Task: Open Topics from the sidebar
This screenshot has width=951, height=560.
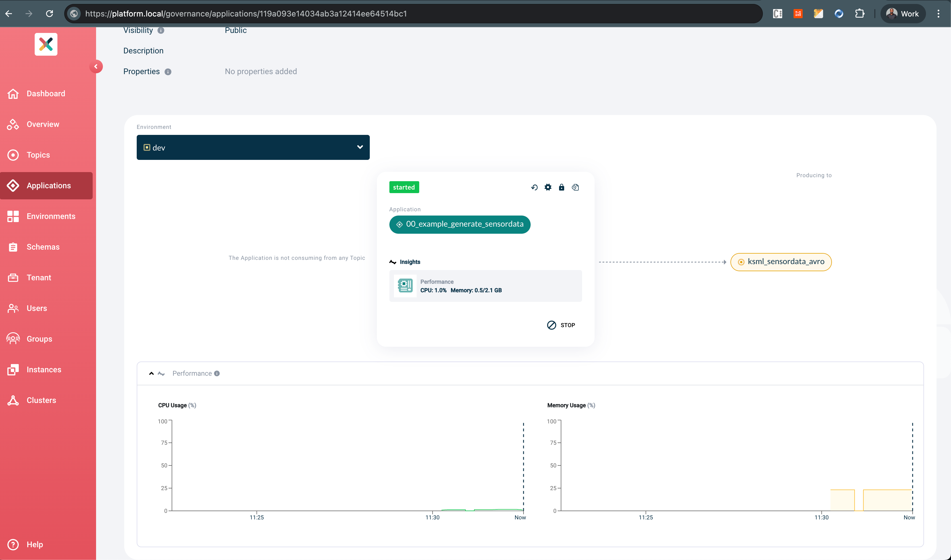Action: point(38,155)
